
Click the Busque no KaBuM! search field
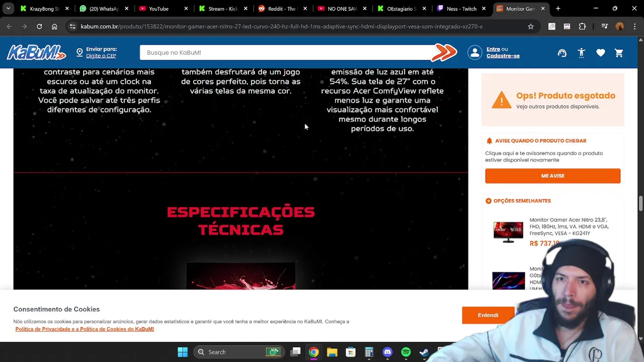(287, 52)
